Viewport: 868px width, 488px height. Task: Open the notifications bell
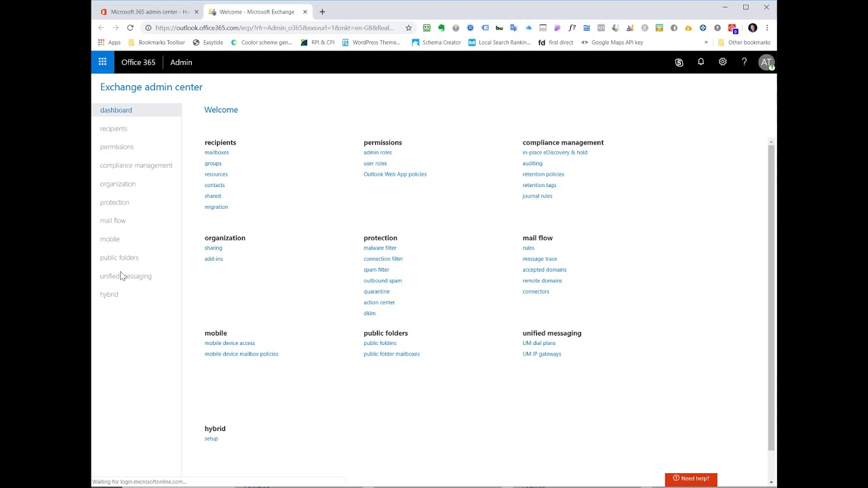coord(701,62)
